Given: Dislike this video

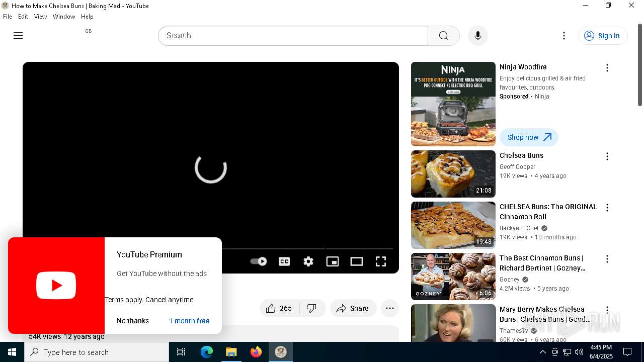Looking at the screenshot, I should click(312, 308).
